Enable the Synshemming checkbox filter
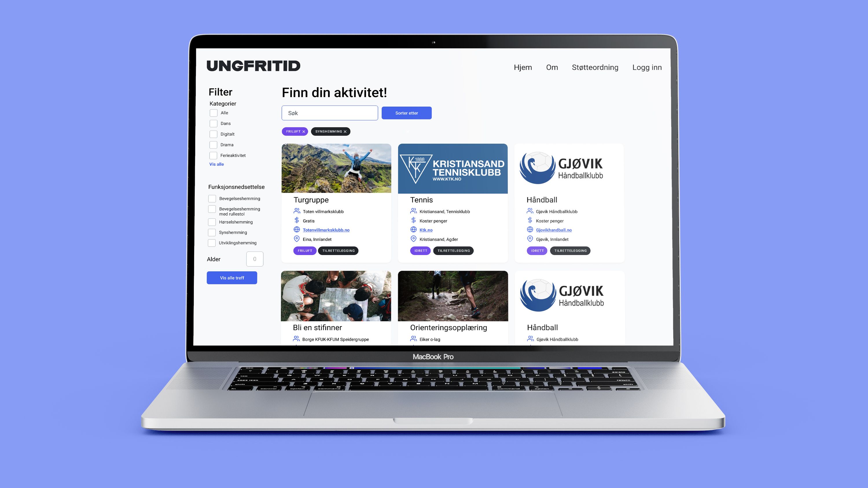868x488 pixels. click(213, 232)
